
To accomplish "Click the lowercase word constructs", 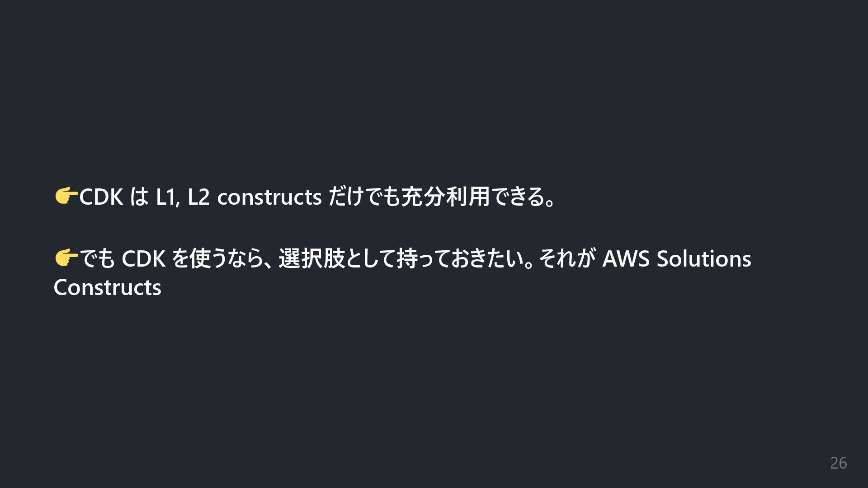I will [269, 197].
